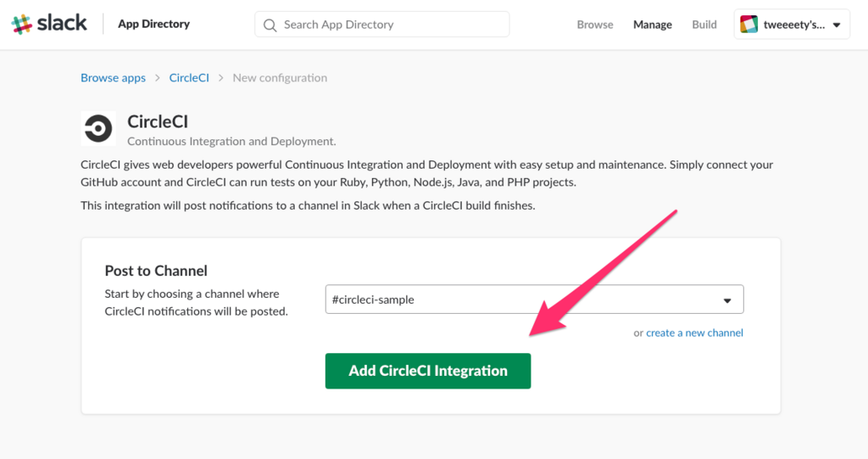Open the App Directory home label

point(153,24)
